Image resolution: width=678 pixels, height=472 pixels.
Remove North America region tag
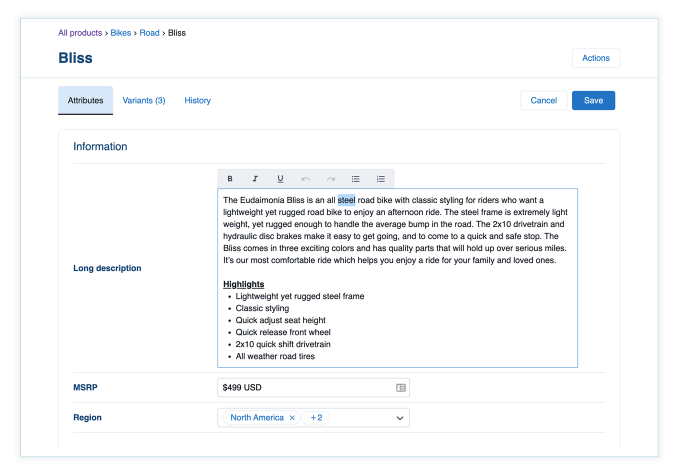292,417
